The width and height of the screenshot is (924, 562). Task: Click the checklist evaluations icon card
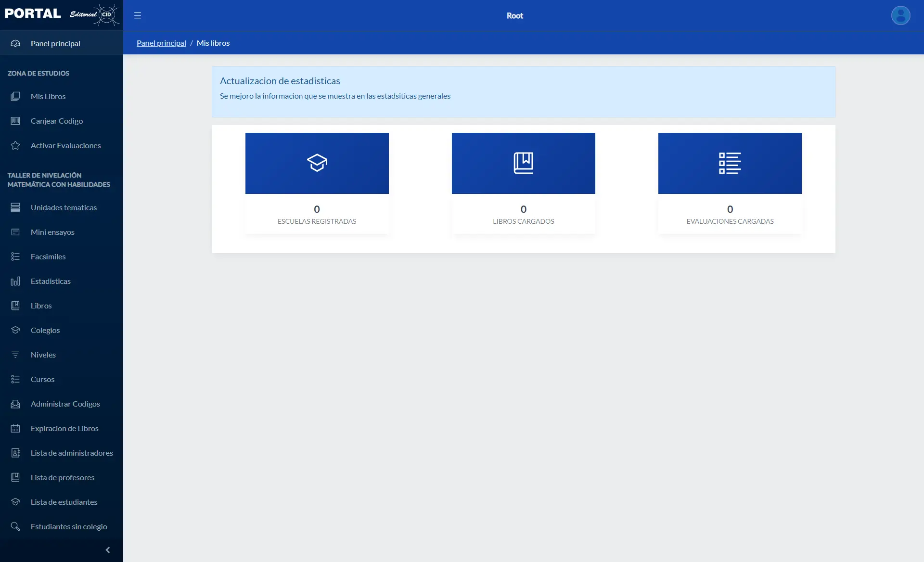[730, 163]
